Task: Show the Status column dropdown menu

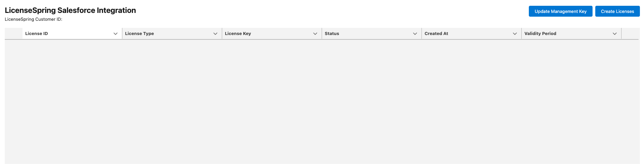Action: click(415, 34)
